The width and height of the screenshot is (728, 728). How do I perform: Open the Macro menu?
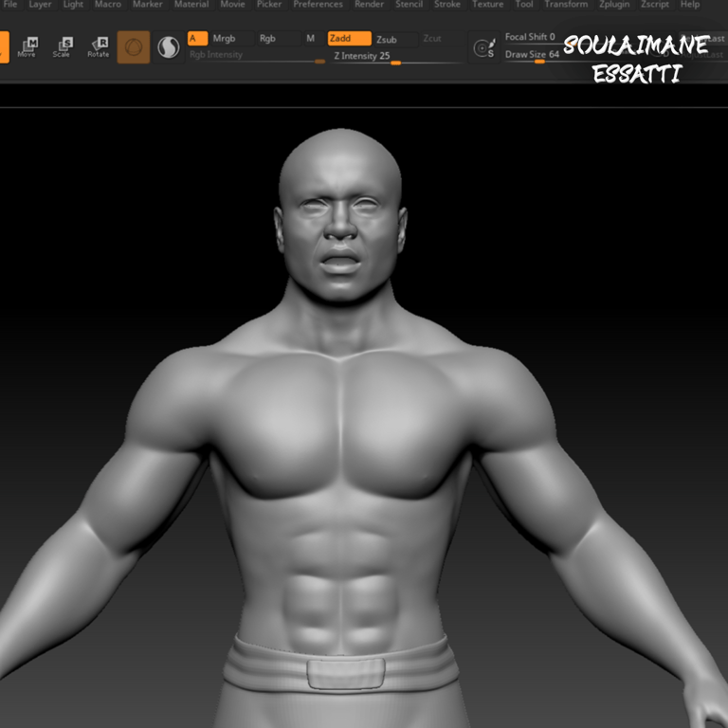point(108,4)
